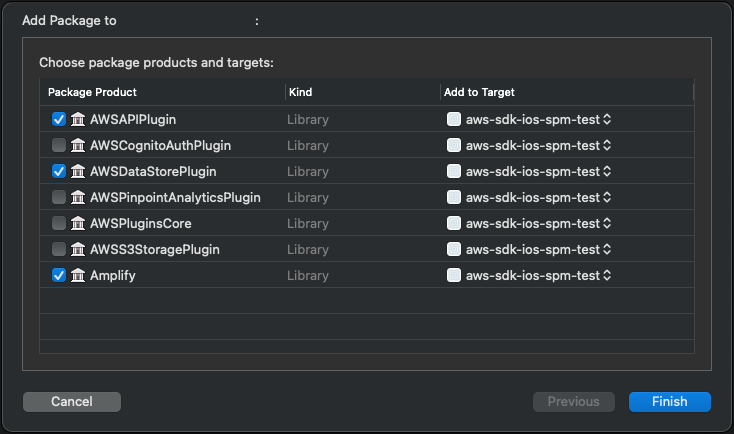Click the library icon beside AWSPinpointAnalyticsPlugin

(78, 198)
